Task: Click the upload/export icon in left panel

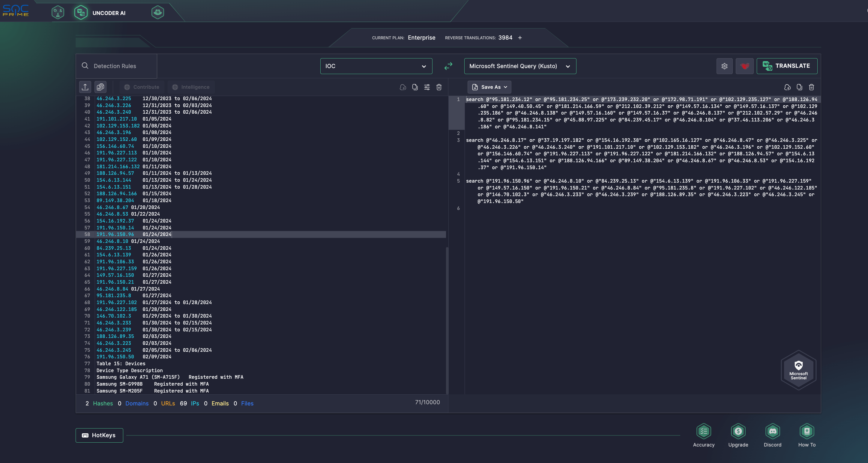Action: [x=85, y=87]
